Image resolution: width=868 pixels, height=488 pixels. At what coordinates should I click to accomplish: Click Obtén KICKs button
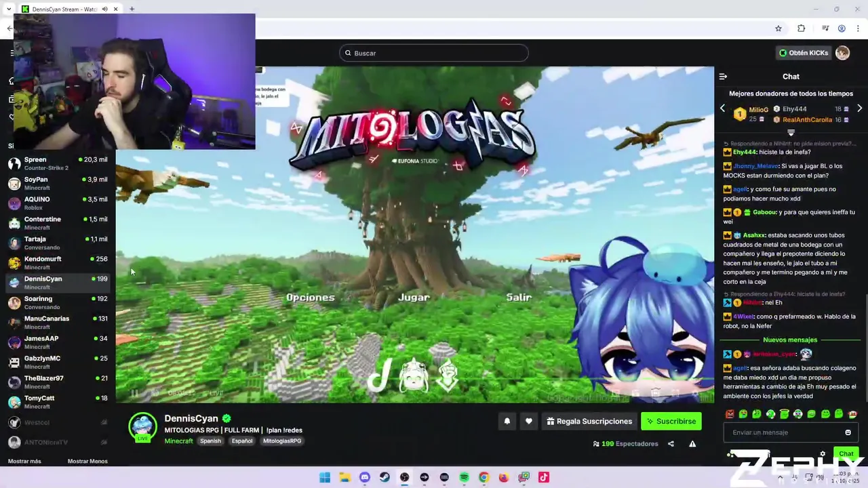804,53
